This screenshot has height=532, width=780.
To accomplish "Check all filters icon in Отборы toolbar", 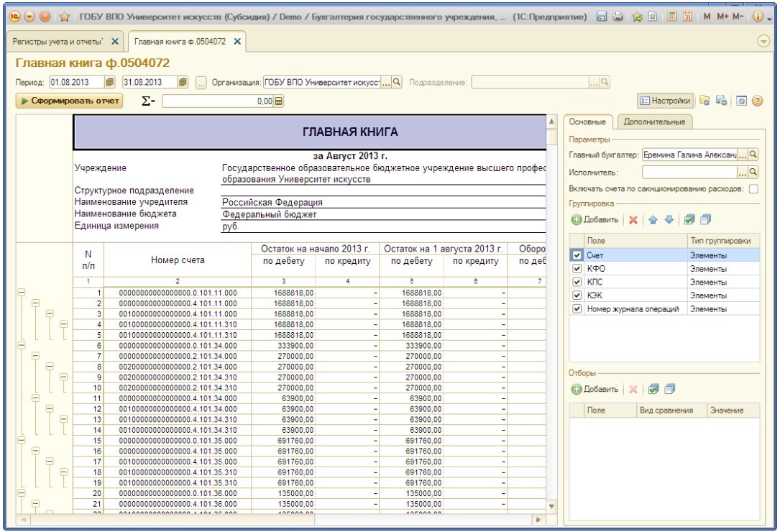I will (x=653, y=389).
